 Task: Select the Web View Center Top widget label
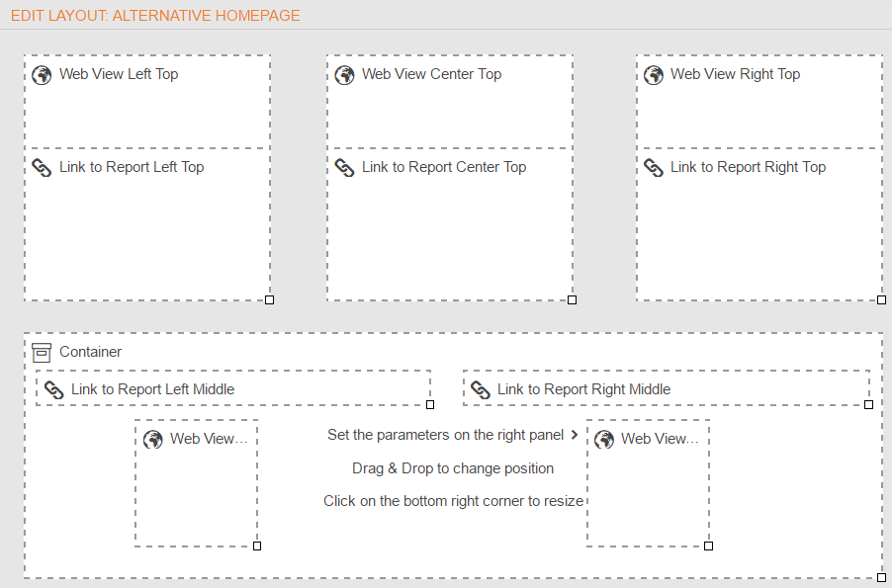(x=432, y=74)
